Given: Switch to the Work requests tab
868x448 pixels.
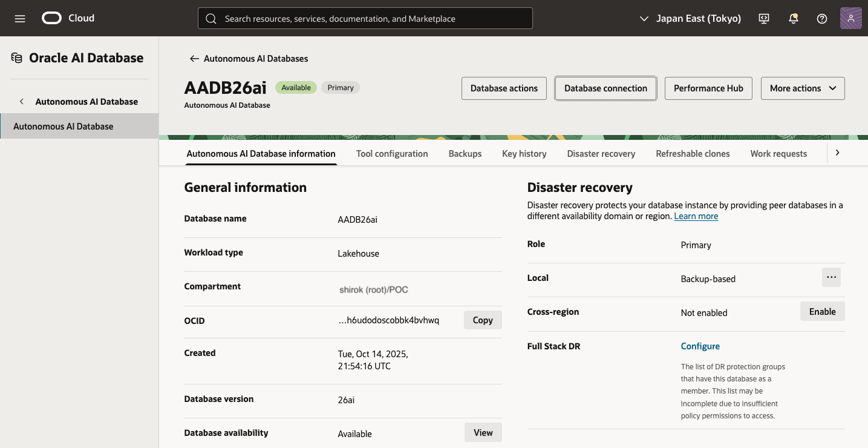Looking at the screenshot, I should (778, 154).
